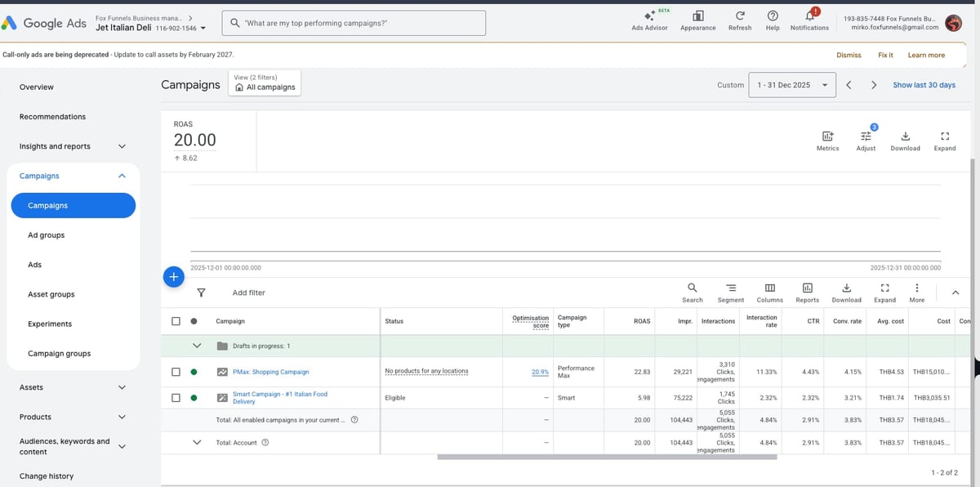Expand the Drafts in progress row
This screenshot has width=980, height=487.
196,346
